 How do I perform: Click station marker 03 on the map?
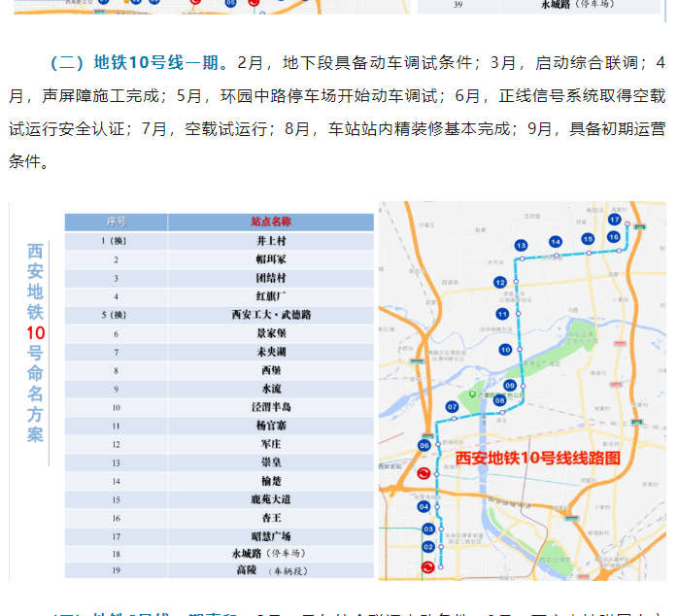coord(428,529)
